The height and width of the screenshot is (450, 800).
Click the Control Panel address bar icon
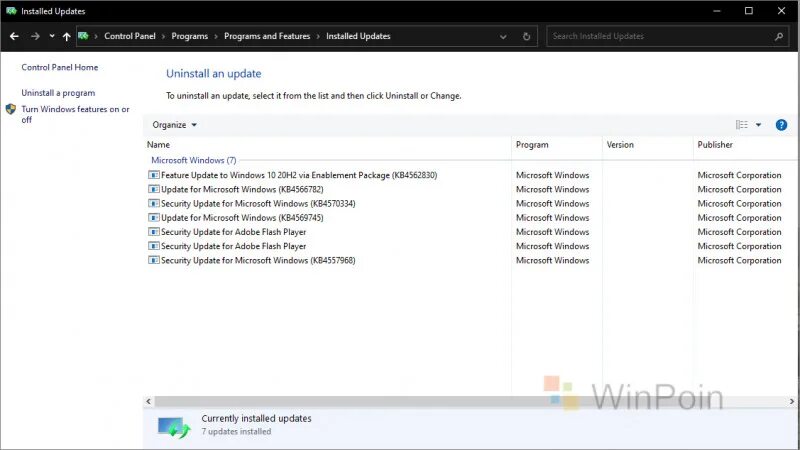(83, 36)
